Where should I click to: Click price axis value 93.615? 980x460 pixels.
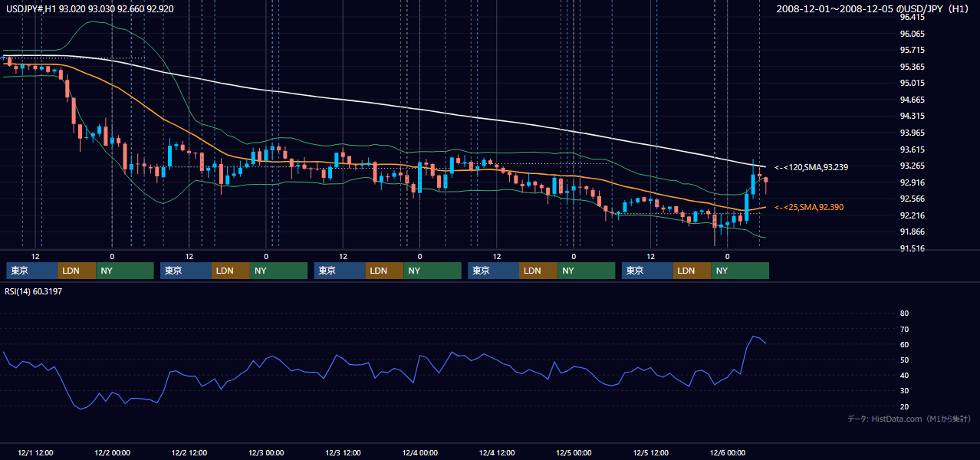(x=912, y=149)
